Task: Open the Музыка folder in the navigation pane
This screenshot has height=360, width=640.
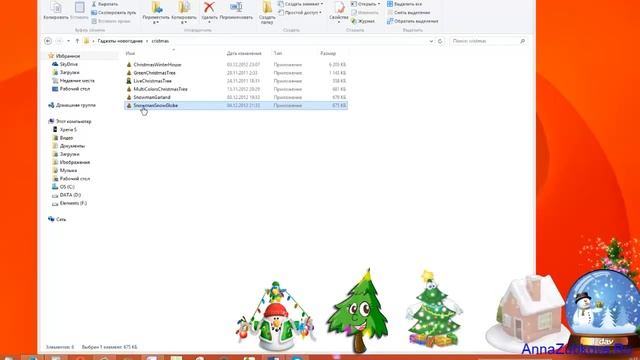Action: [x=64, y=170]
